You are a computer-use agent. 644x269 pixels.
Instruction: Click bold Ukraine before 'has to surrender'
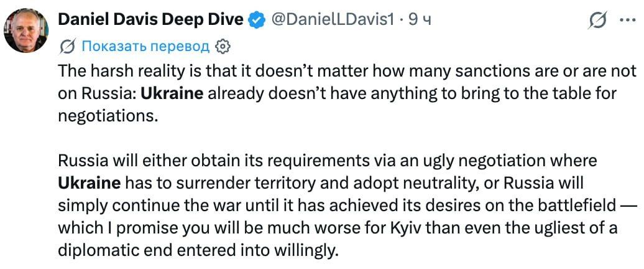(x=90, y=182)
